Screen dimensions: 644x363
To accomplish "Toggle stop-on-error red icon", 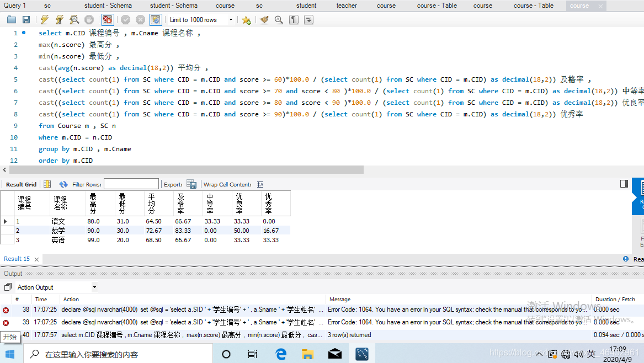I will tap(108, 20).
